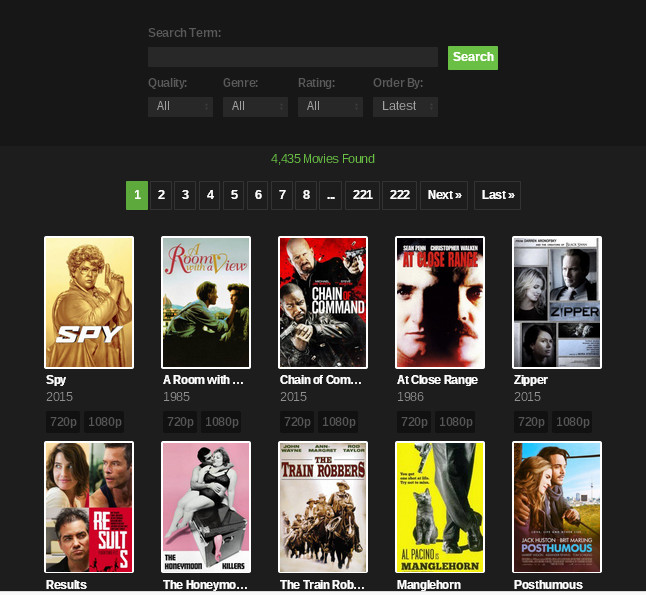
Task: Click the 1985 year under A Room with
Action: point(176,397)
